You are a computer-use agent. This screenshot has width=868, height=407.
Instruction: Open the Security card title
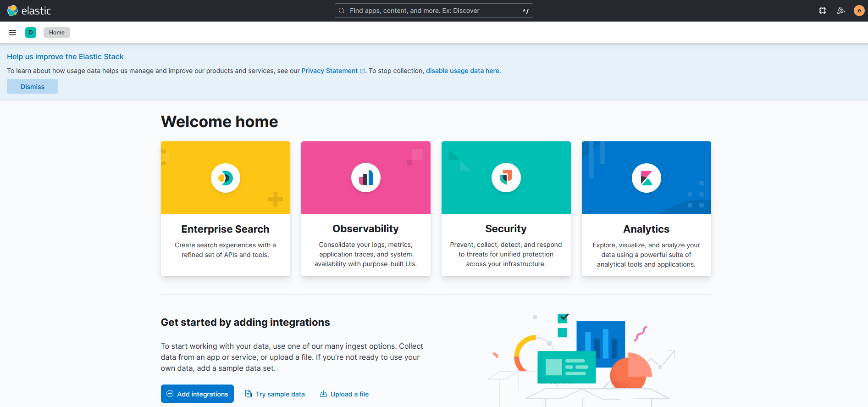click(506, 229)
